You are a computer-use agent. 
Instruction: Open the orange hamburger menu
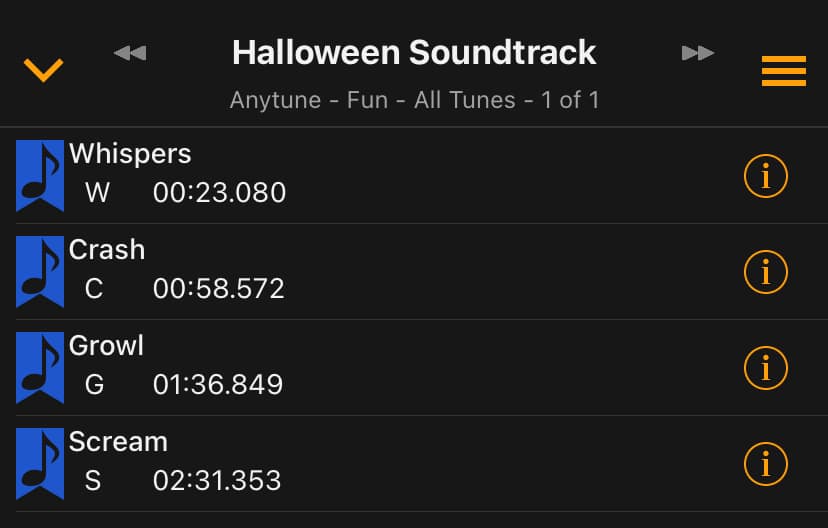click(783, 71)
